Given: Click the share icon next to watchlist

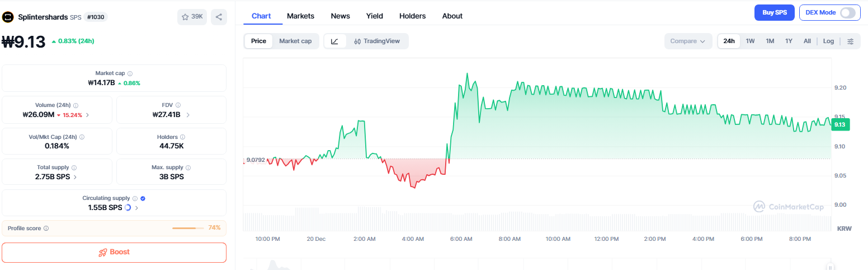Looking at the screenshot, I should [219, 17].
